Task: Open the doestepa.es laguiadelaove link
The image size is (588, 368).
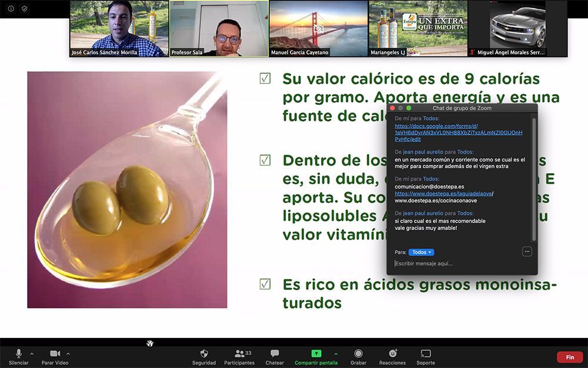Action: 443,193
